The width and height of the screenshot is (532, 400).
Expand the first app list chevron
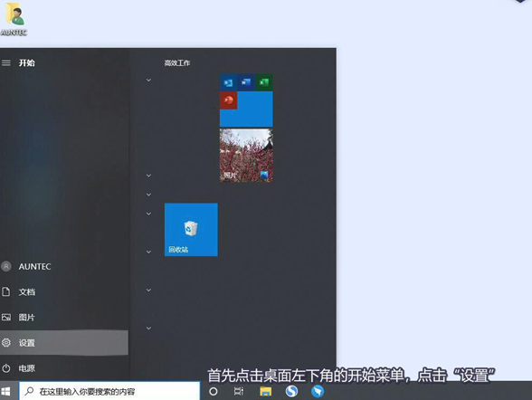148,80
